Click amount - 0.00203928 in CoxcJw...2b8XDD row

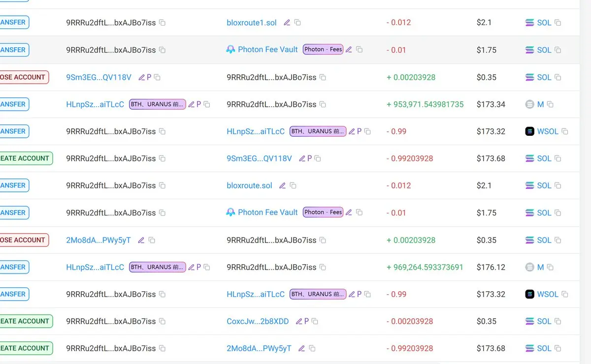pyautogui.click(x=410, y=321)
